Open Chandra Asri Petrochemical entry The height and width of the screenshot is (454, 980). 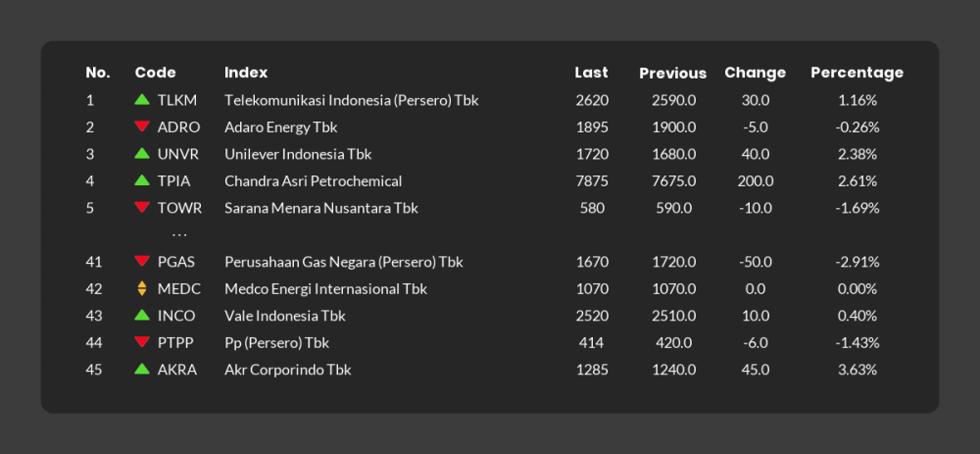pos(313,181)
